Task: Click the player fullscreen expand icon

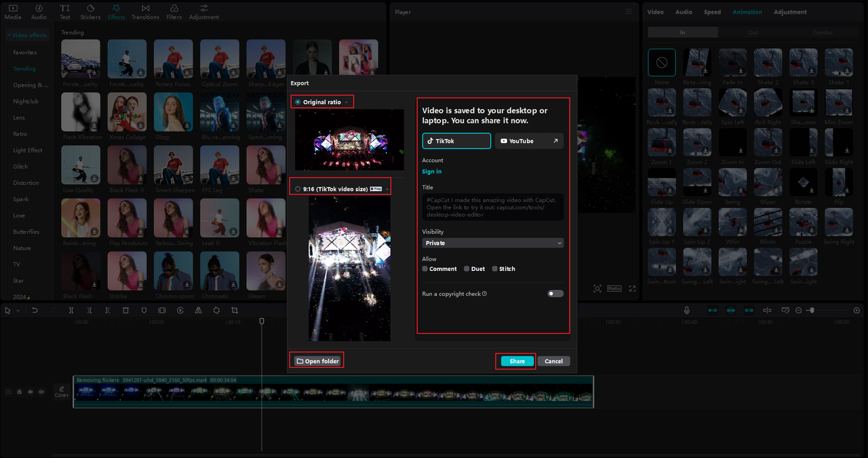Action: click(x=632, y=288)
